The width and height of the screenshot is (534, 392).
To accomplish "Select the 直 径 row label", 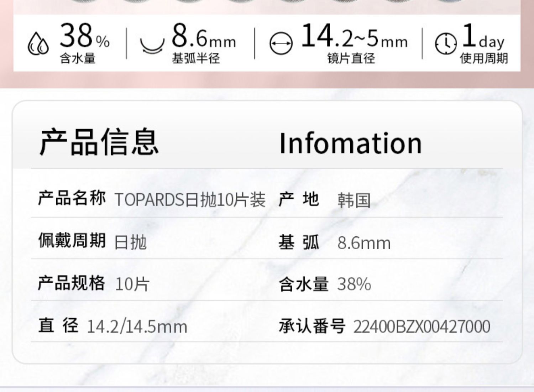I will click(x=58, y=325).
